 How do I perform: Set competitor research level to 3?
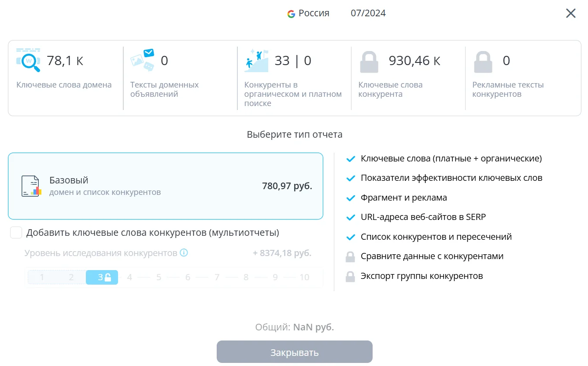[x=102, y=277]
